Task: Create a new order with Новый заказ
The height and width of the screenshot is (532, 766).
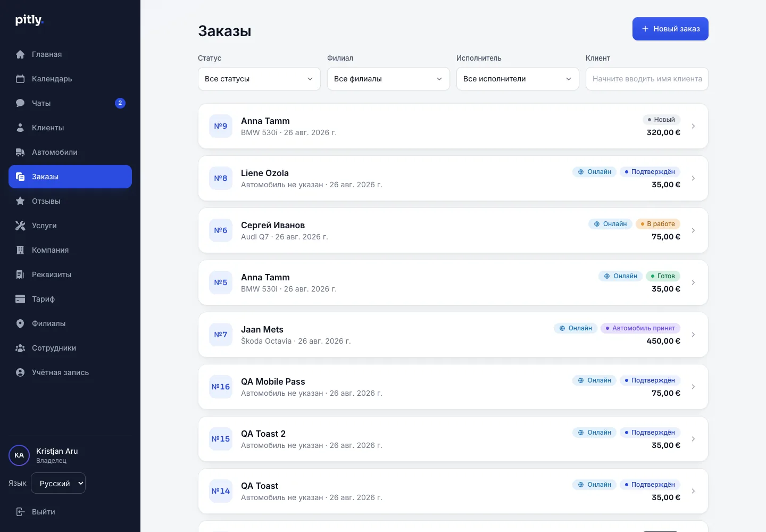Action: (670, 29)
